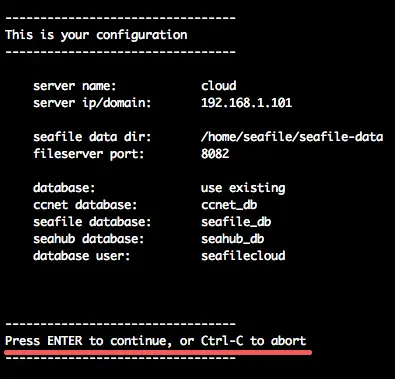The image size is (395, 379).
Task: Click the 'ccnet database:' label
Action: pos(85,205)
